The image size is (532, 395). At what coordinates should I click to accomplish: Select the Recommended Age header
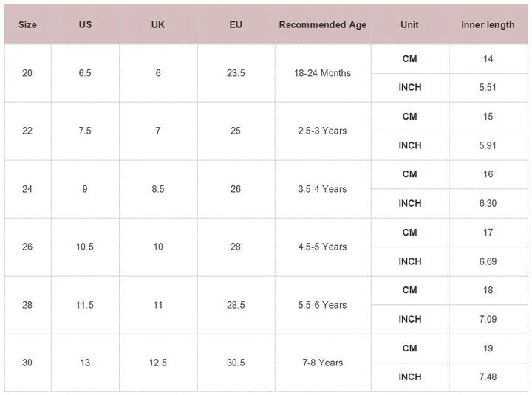323,24
